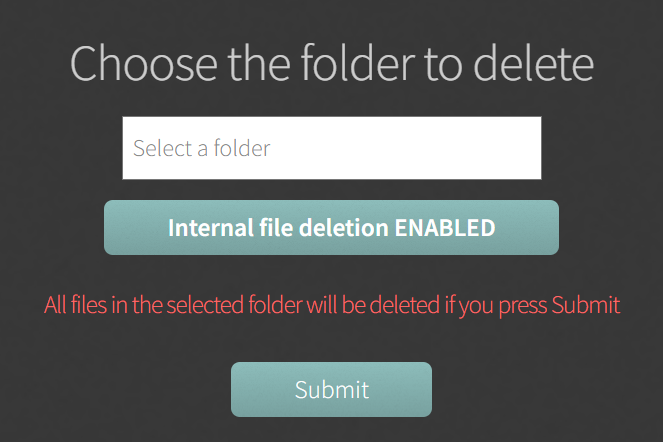The image size is (663, 442).
Task: Disable internal file deletion
Action: (x=332, y=228)
